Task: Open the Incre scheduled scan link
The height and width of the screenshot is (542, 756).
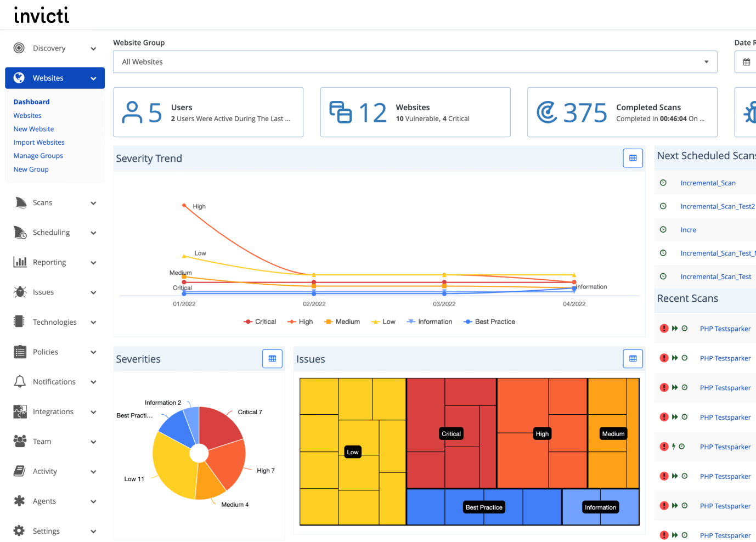Action: click(x=689, y=230)
